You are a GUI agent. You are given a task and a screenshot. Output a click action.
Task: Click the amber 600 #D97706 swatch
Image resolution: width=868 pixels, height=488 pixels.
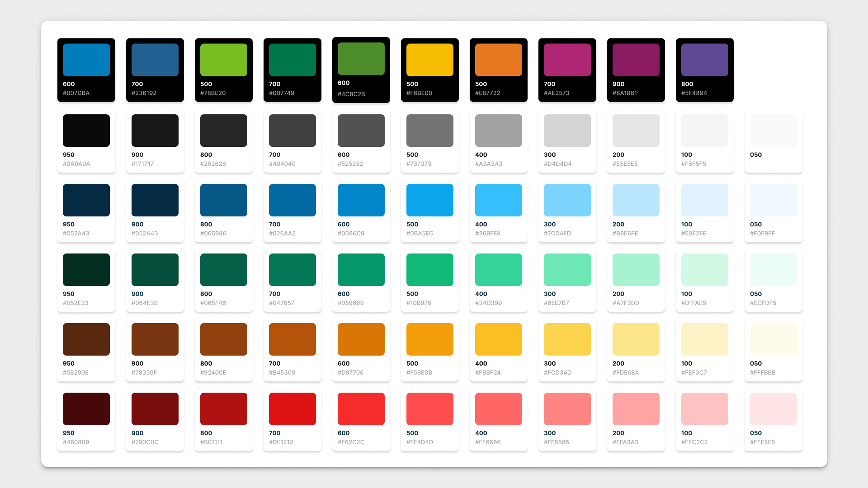361,339
